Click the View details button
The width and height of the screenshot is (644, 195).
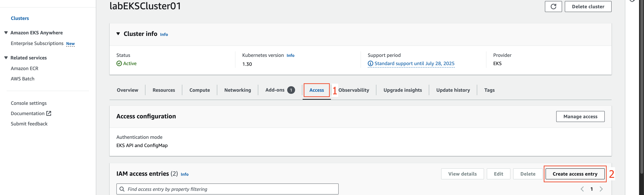(x=462, y=174)
